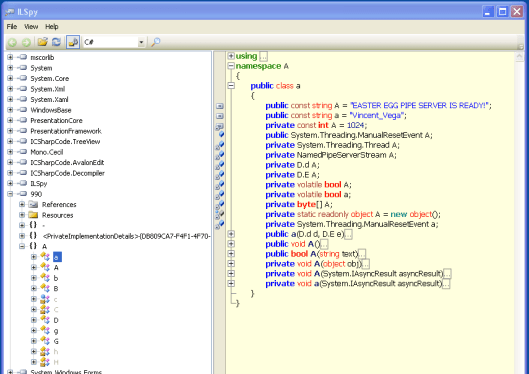Viewport: 529px width, 374px height.
Task: Click the EASTER EGG PIPE SERVER string literal
Action: pyautogui.click(x=419, y=106)
